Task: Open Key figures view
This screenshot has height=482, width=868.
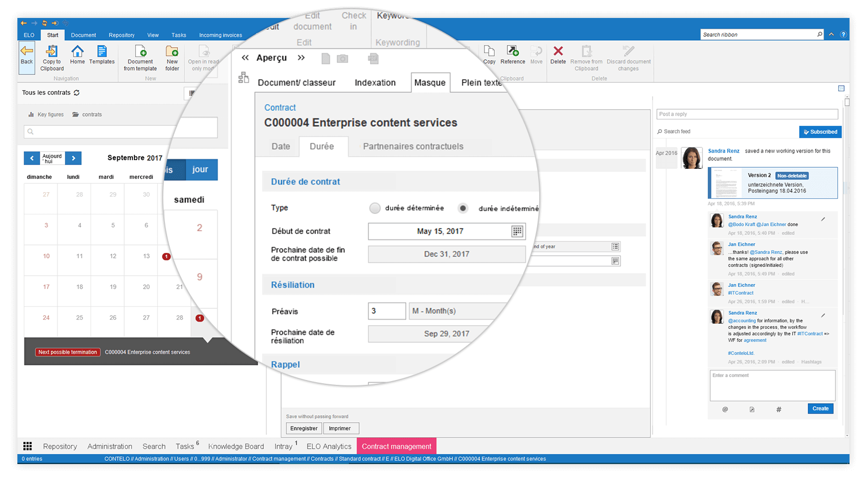Action: click(46, 115)
